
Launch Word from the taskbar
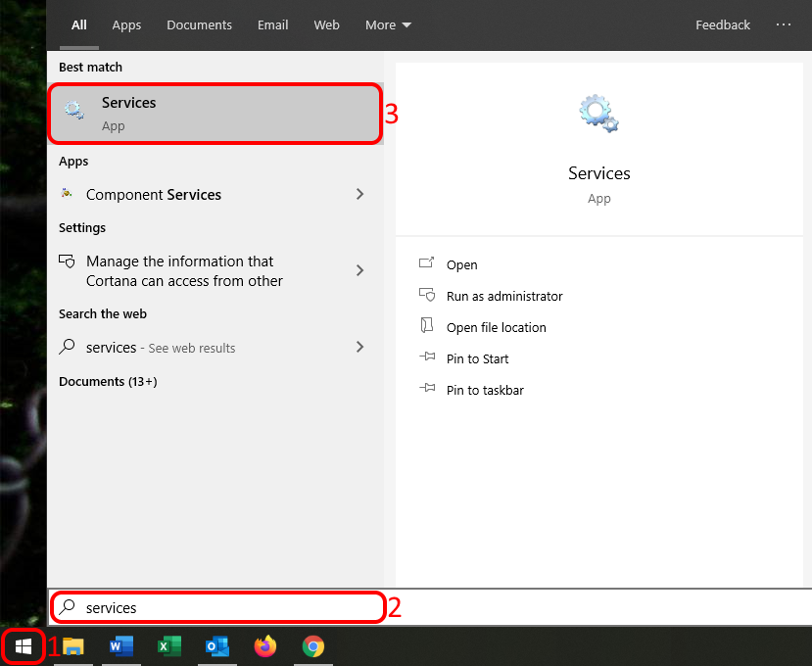point(121,646)
